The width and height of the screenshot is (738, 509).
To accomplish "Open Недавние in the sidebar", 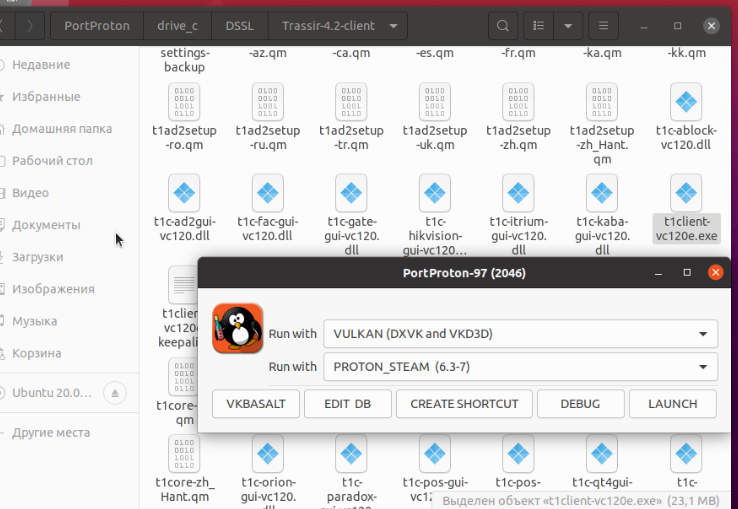I will (x=41, y=65).
